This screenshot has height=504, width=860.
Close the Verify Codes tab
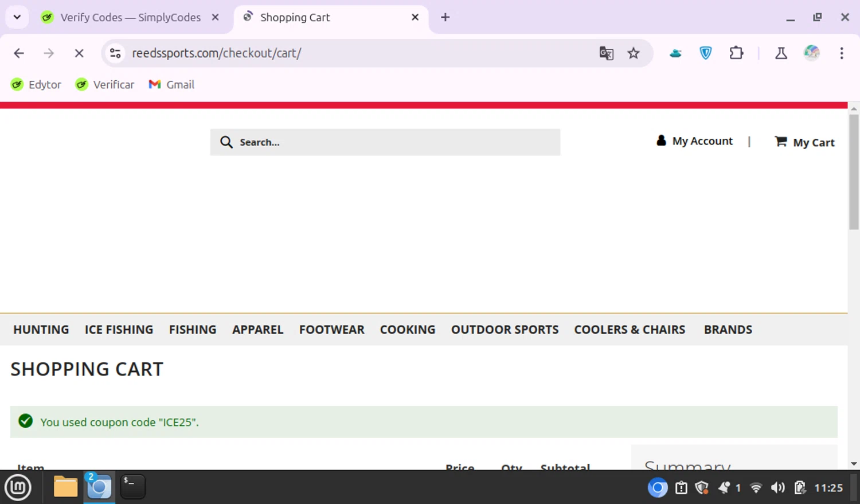(x=216, y=17)
